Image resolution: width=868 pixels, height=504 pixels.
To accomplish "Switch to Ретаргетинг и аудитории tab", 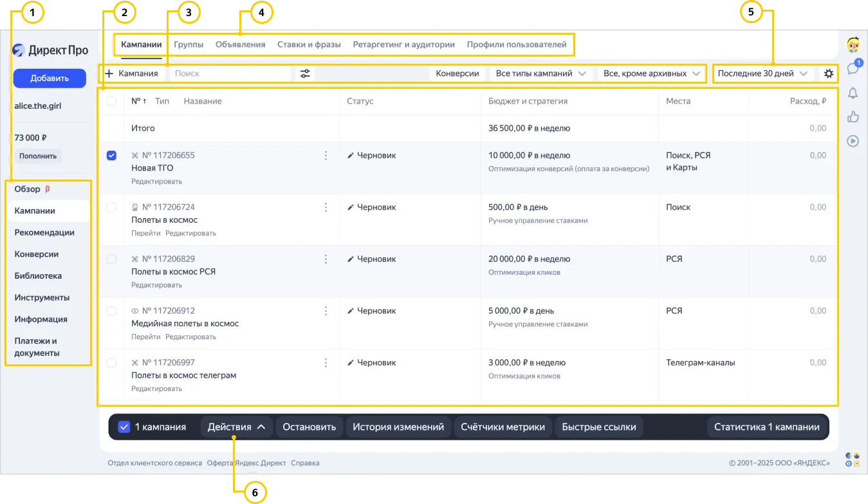I will point(404,44).
